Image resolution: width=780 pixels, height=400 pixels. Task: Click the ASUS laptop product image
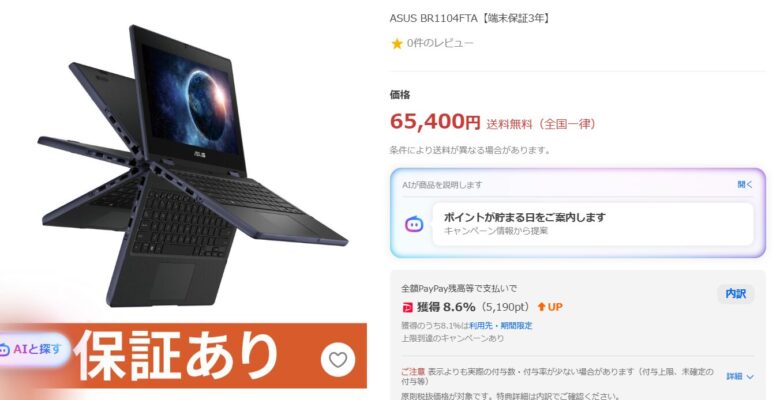click(192, 164)
